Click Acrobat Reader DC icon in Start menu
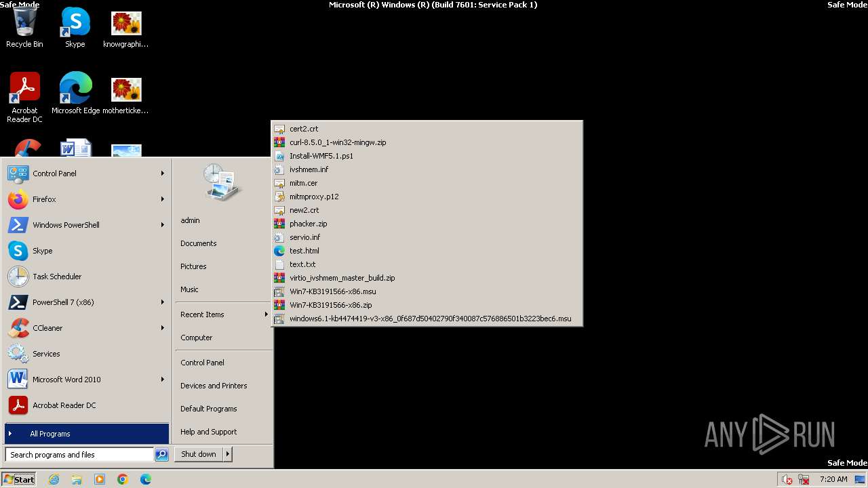 (x=18, y=405)
